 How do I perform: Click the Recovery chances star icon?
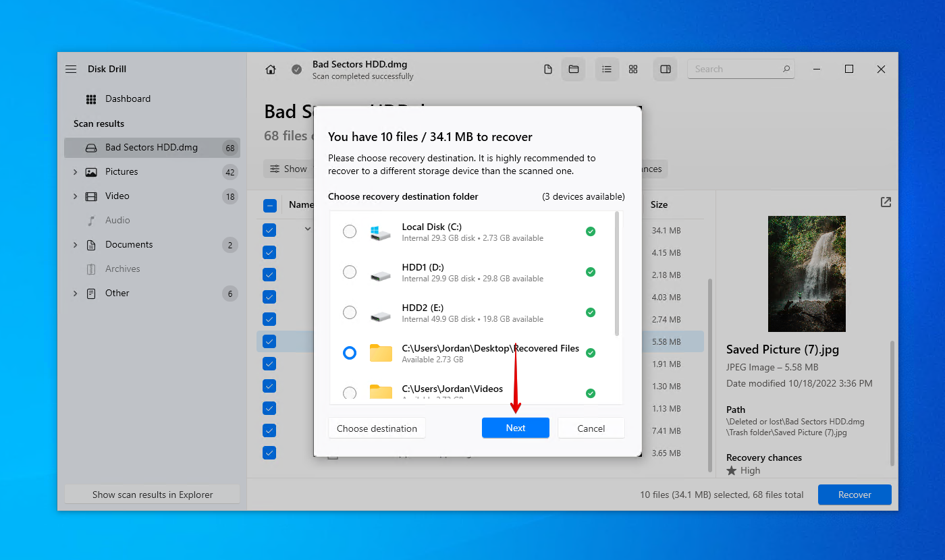click(731, 470)
